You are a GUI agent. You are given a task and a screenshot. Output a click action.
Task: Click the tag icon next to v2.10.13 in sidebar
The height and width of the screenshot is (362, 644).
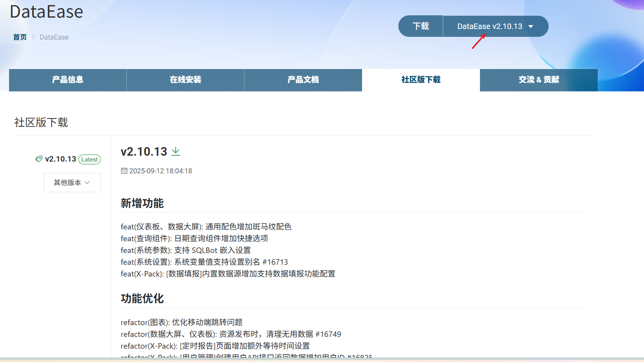(38, 159)
